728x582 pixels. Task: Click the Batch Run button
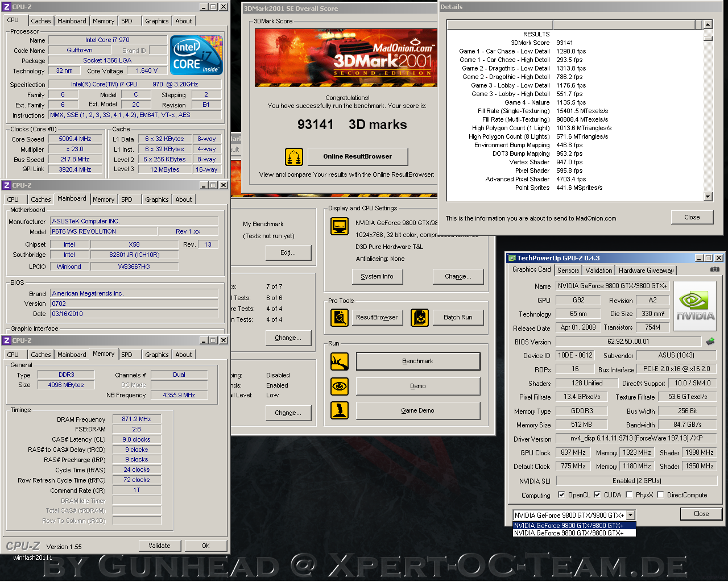pos(458,317)
